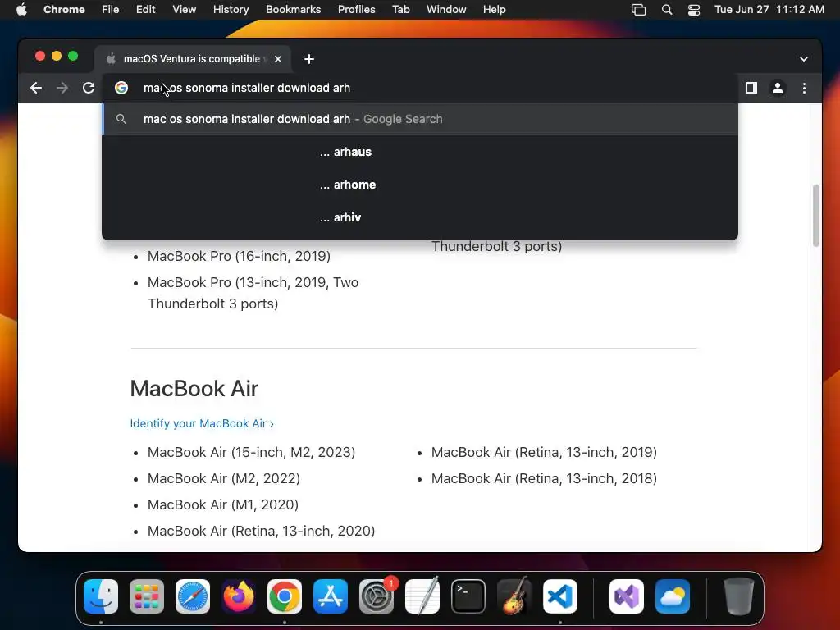Image resolution: width=840 pixels, height=630 pixels.
Task: Close the macOS Ventura tab
Action: [278, 59]
